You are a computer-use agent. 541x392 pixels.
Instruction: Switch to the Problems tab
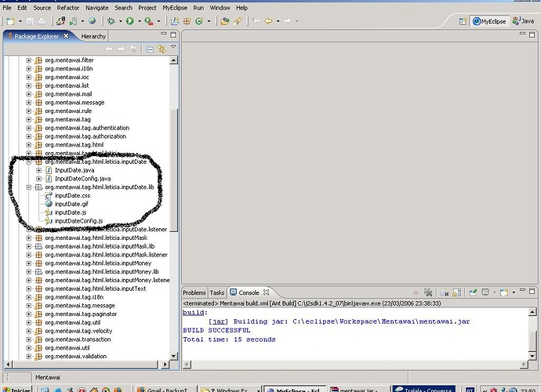(x=194, y=292)
